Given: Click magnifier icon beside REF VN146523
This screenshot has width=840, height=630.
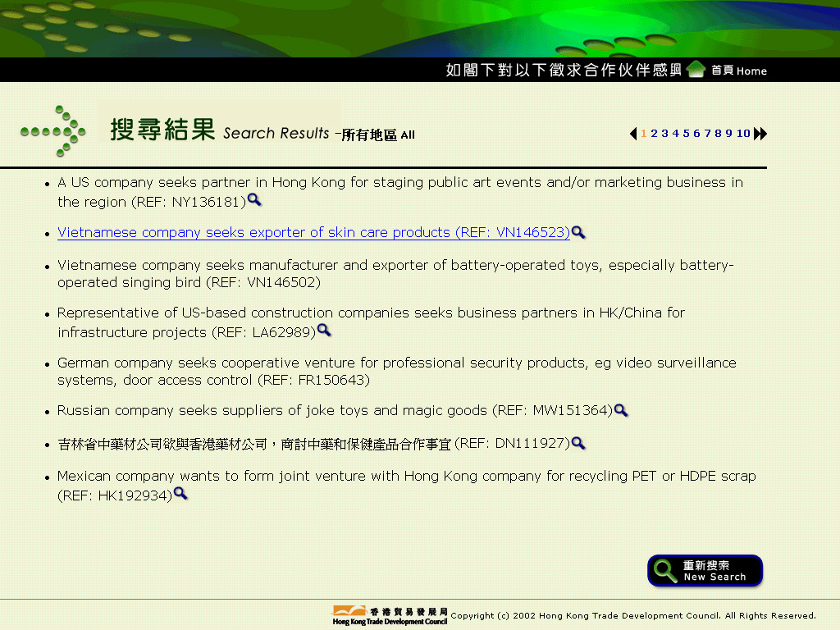Looking at the screenshot, I should (578, 232).
